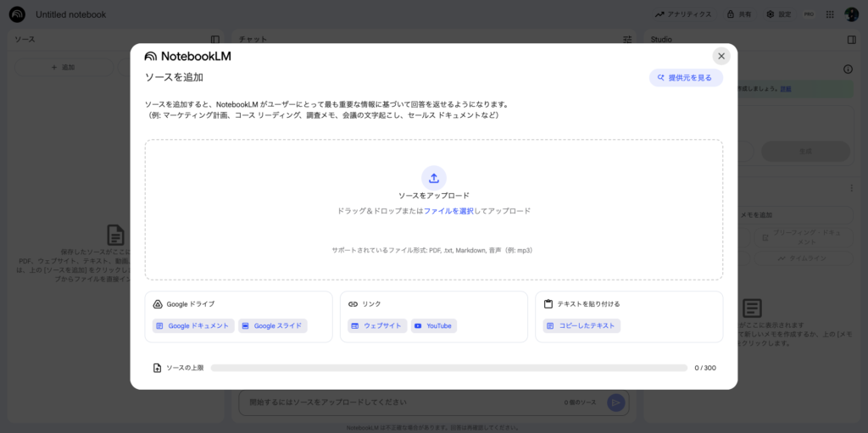
Task: Collapse the Studio panel icon
Action: 852,39
